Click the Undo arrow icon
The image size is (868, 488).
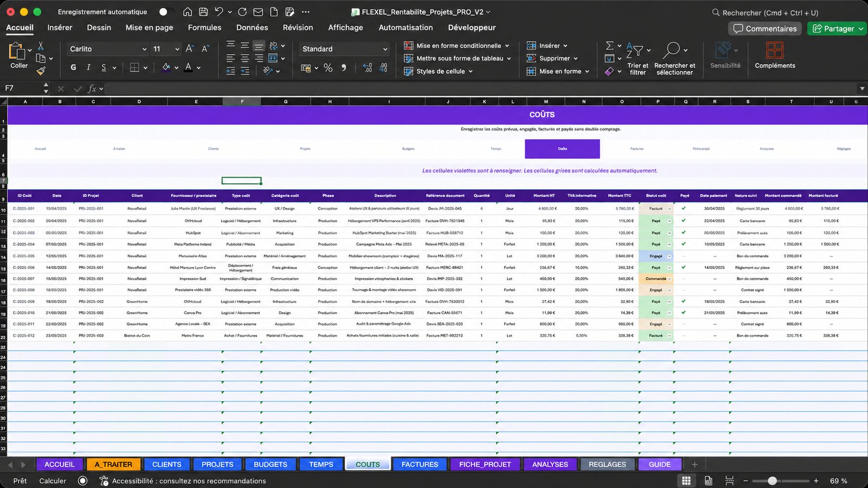coord(219,12)
